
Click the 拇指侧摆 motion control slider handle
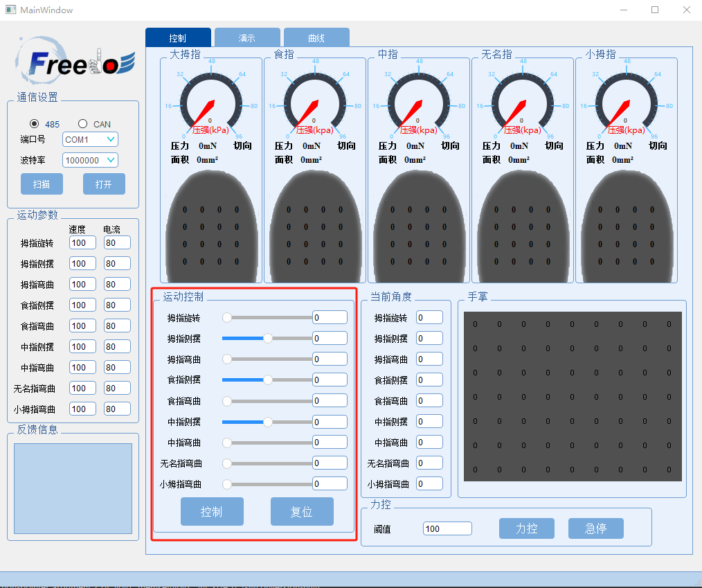pos(268,339)
